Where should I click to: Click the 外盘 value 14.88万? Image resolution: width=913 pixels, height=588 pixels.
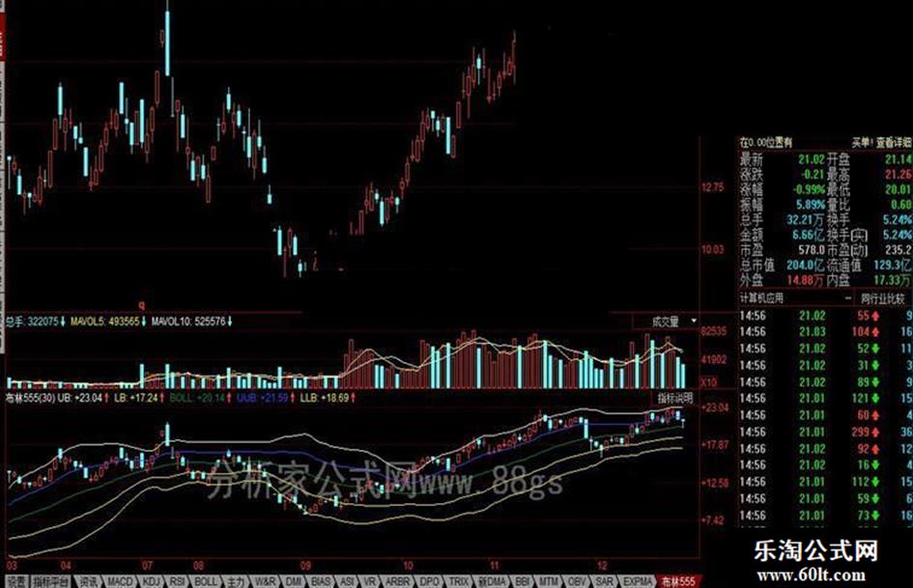tap(806, 281)
